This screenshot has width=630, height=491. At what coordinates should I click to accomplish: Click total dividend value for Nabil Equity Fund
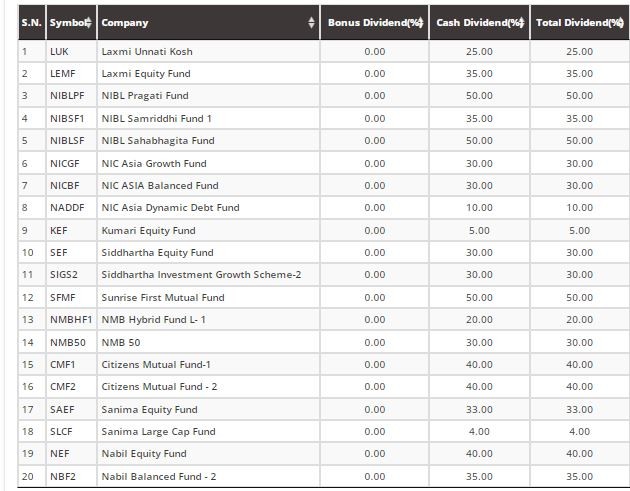[x=579, y=454]
